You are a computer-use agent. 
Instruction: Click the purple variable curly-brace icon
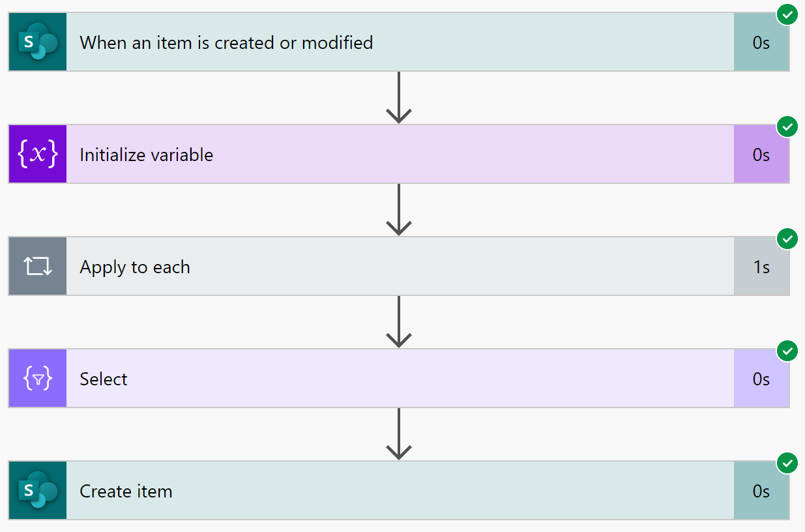[38, 155]
